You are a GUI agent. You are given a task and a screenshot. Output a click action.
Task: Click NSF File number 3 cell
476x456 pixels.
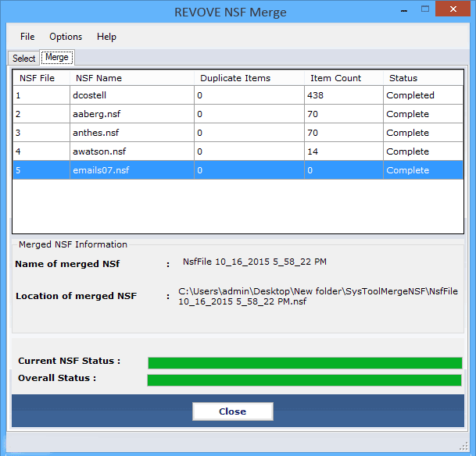click(x=41, y=133)
